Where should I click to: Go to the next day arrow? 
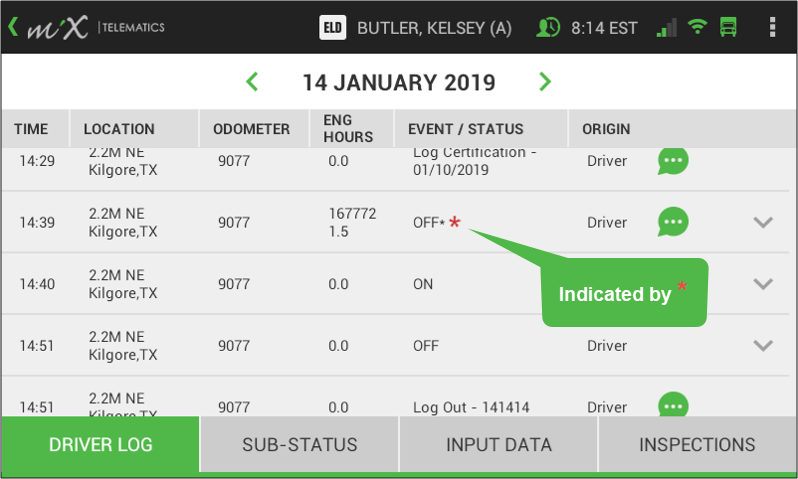[x=545, y=81]
